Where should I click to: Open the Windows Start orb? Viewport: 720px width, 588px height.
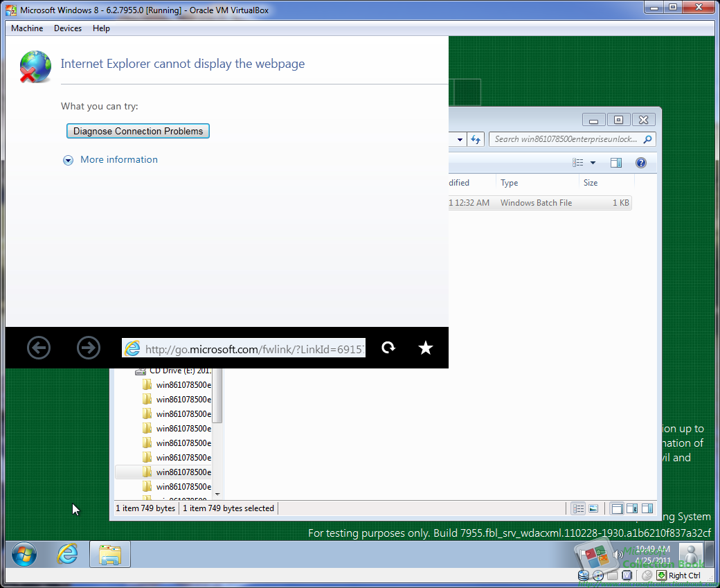(24, 554)
